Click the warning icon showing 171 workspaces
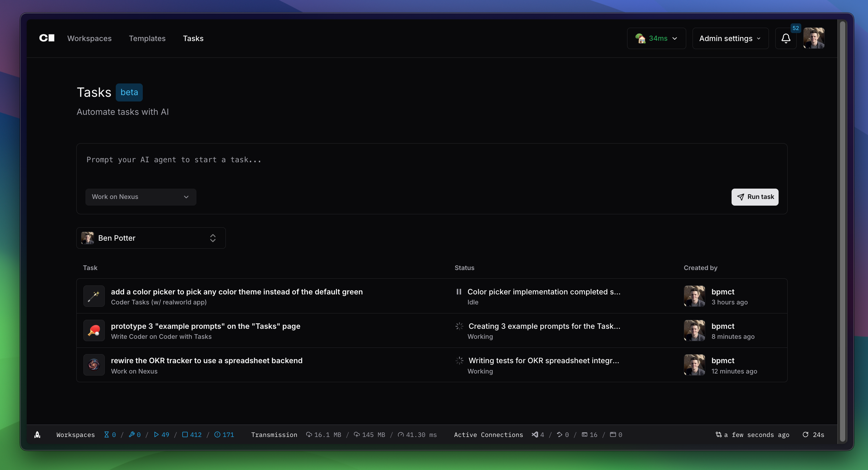The width and height of the screenshot is (868, 470). 218,435
